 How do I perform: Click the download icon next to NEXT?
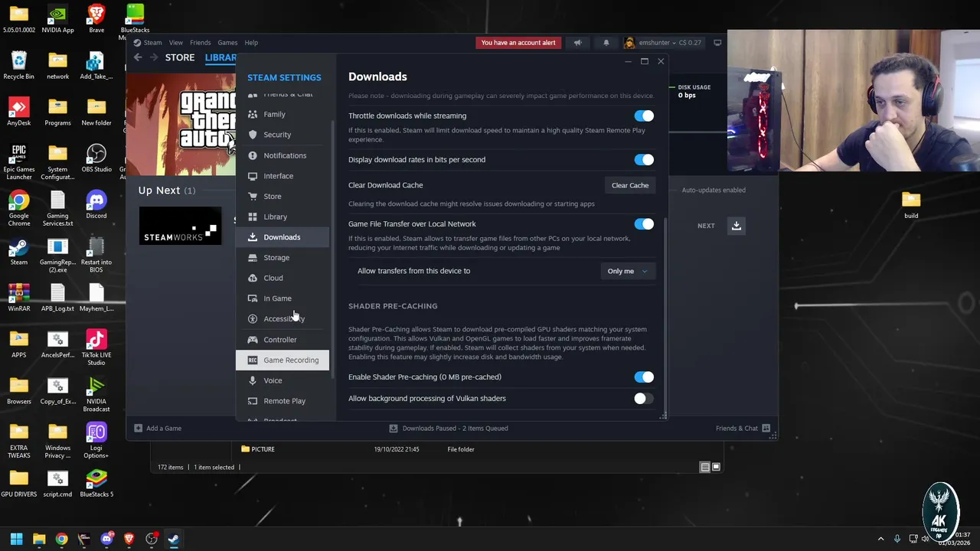tap(737, 226)
